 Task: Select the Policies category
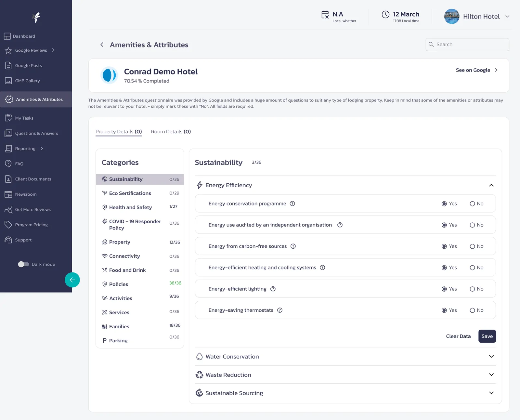pos(140,284)
